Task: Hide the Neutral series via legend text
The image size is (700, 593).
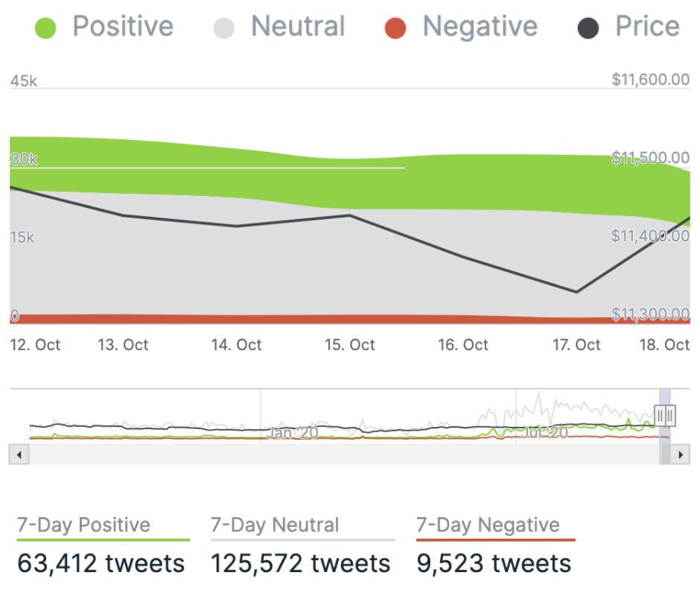Action: 298,28
